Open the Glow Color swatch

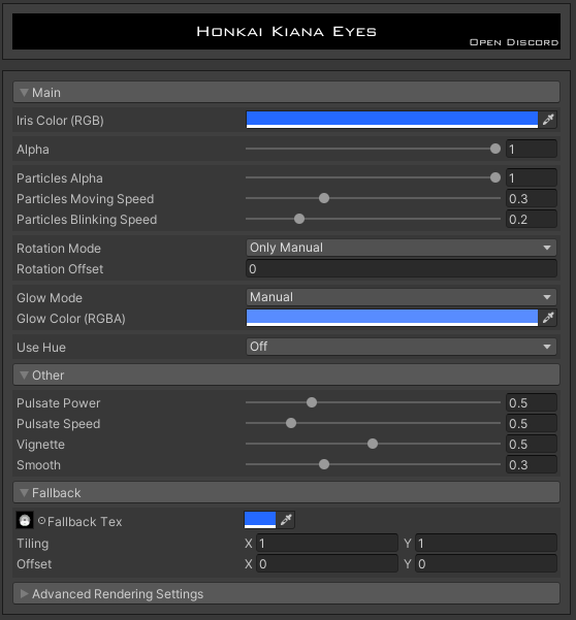tap(392, 318)
